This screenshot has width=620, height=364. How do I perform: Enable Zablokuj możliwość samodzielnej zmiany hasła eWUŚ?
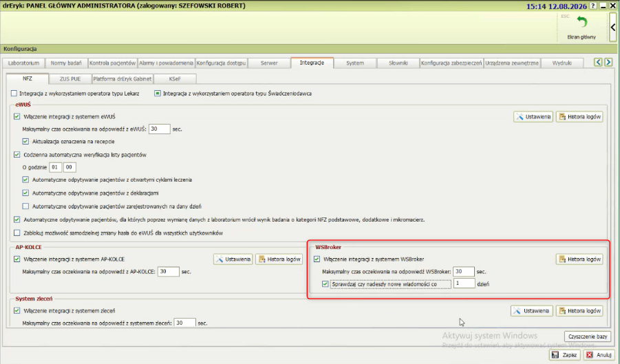(x=17, y=233)
